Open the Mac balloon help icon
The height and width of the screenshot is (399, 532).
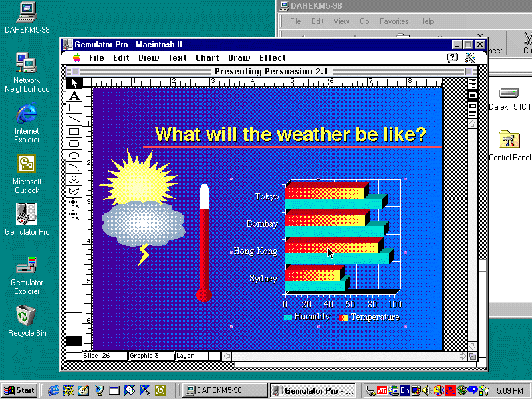click(452, 58)
